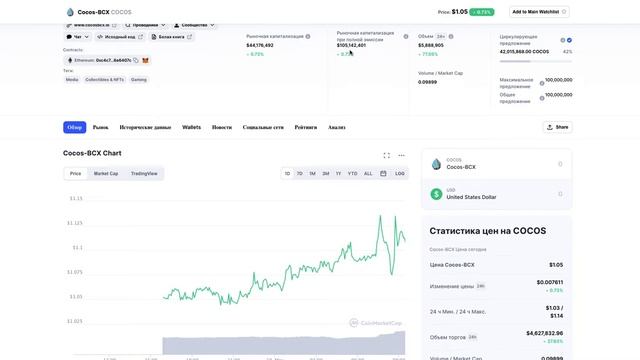Open info icon for Максимальное предложение

[x=542, y=83]
